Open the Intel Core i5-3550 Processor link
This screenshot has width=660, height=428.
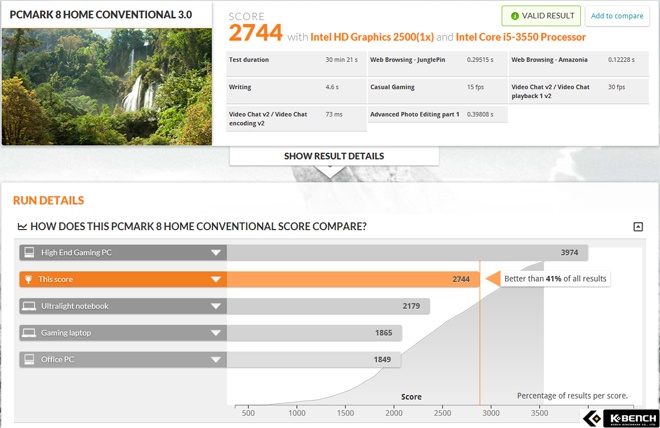click(x=521, y=37)
